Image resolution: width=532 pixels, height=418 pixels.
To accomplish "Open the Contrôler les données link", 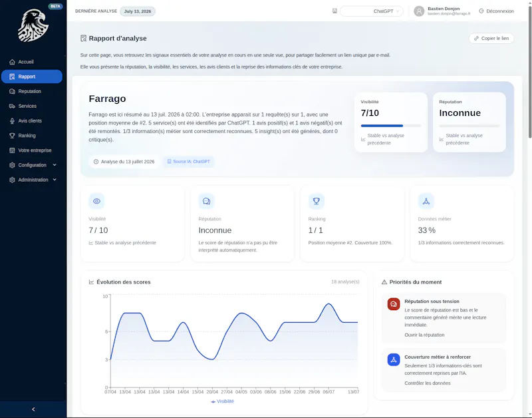I will pos(428,383).
